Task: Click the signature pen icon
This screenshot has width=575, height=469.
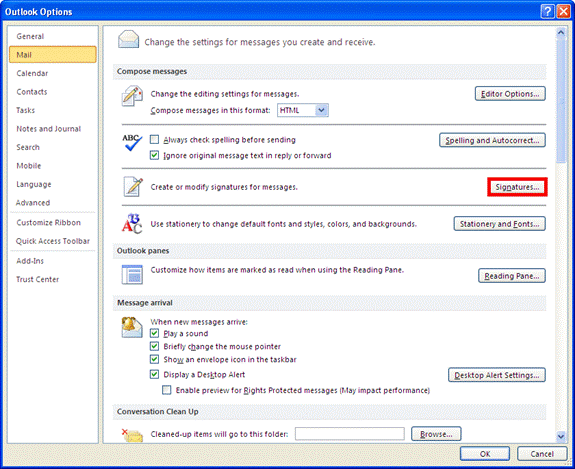Action: point(133,187)
